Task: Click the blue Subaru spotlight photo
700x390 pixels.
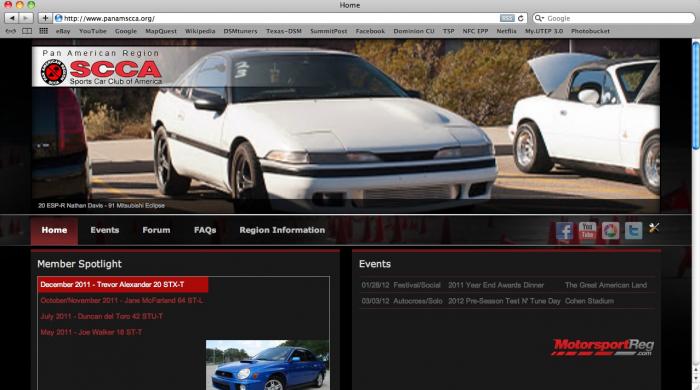Action: (267, 365)
